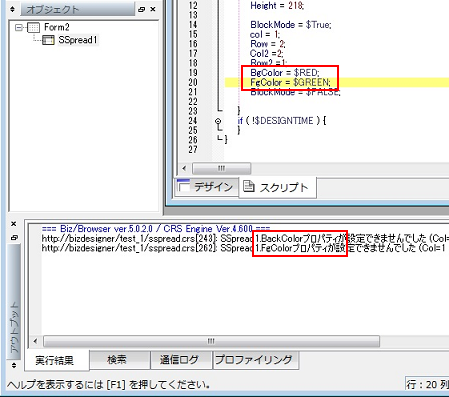Click the editor horizontal scrollbar thumb
The image size is (449, 397).
[222, 168]
